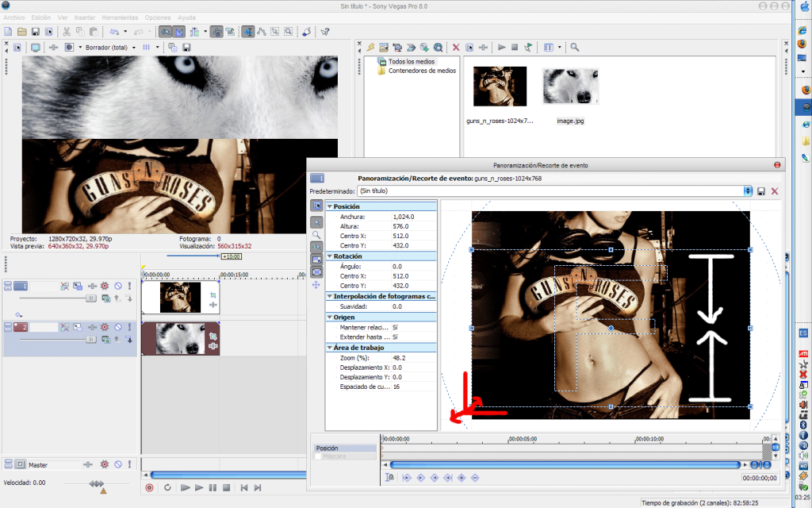The height and width of the screenshot is (508, 812).
Task: Open the overlays grid dropdown arrow
Action: pyautogui.click(x=158, y=48)
